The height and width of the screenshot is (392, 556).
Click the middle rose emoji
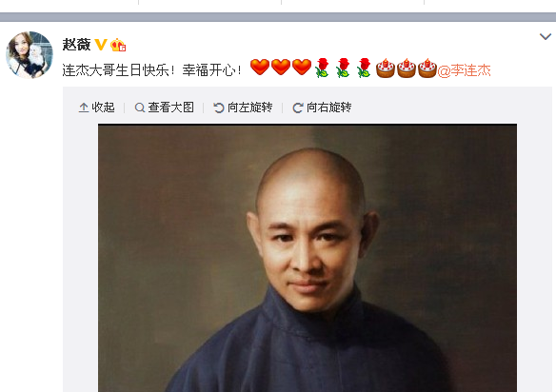click(x=343, y=68)
